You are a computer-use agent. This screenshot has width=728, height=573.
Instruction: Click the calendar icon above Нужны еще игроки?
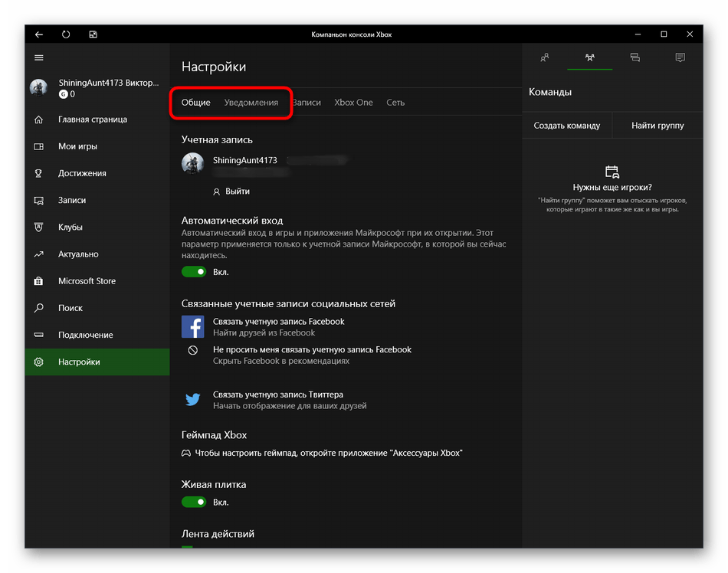[x=612, y=172]
